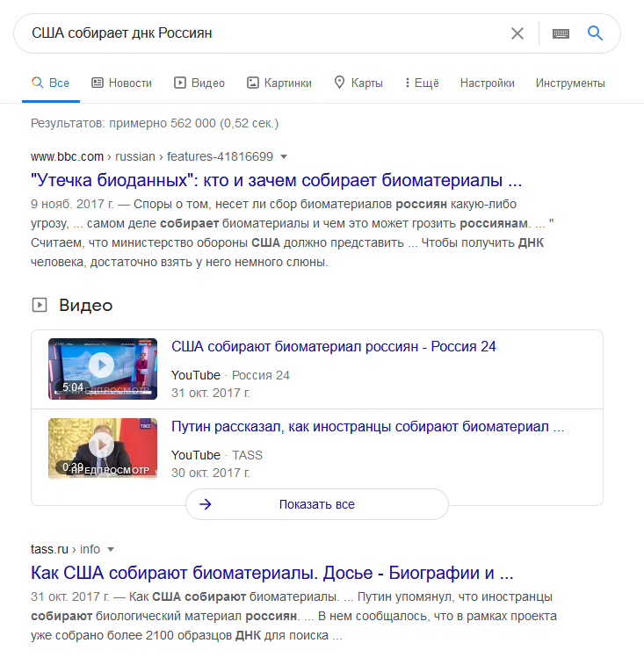The image size is (644, 665).
Task: Switch to the 'Видео' tab
Action: (x=199, y=83)
